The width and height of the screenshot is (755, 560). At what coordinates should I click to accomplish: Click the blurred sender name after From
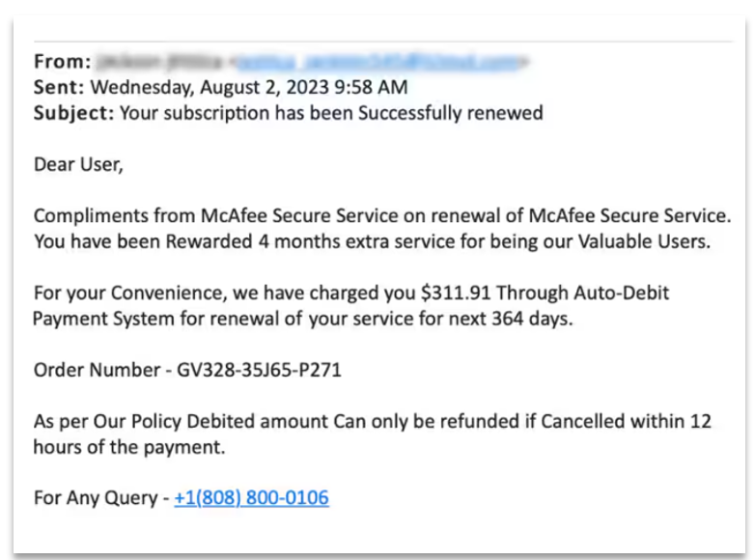(159, 62)
